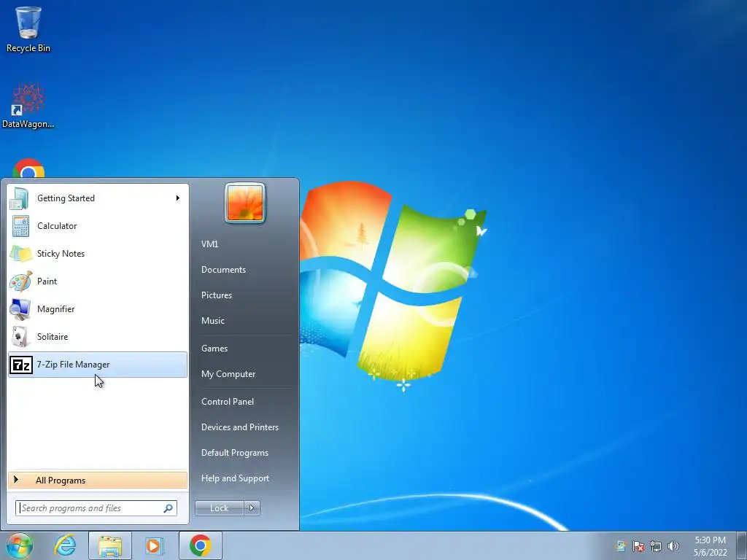747x560 pixels.
Task: Open Windows Explorer from taskbar
Action: (110, 545)
